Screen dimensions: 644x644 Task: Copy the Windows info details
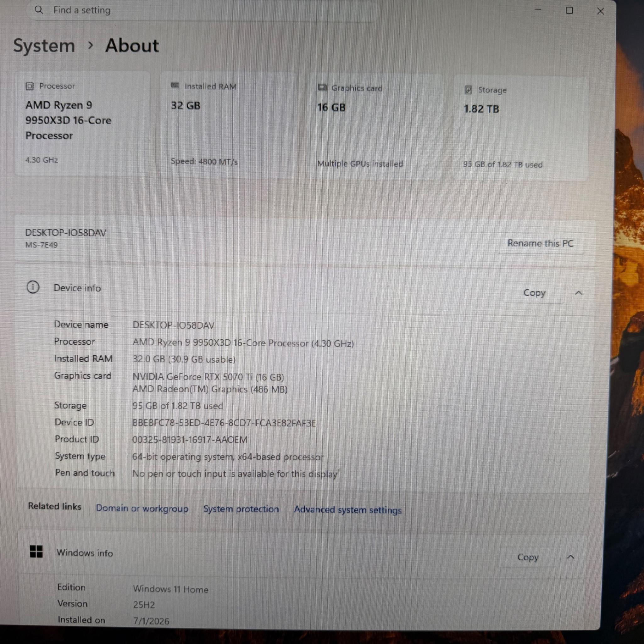pos(528,557)
